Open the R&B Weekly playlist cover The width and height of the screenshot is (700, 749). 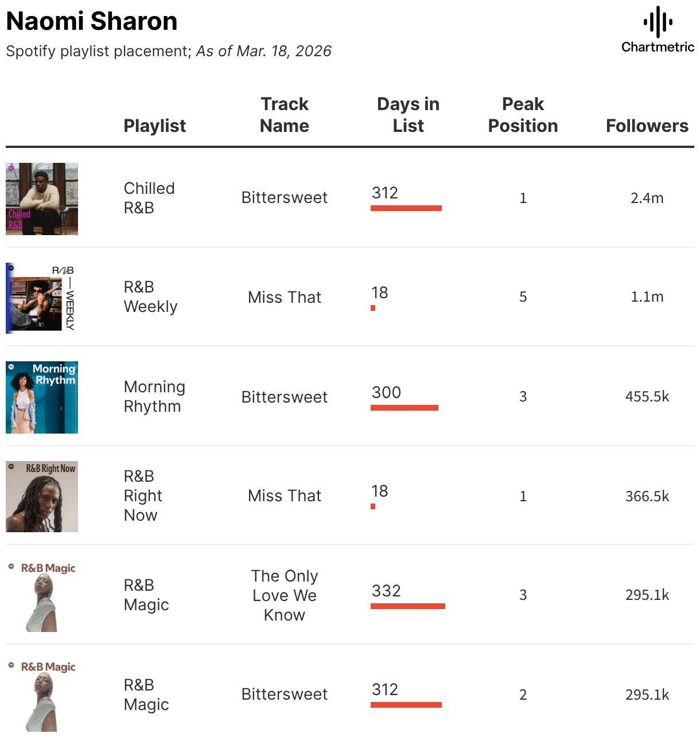pyautogui.click(x=42, y=298)
